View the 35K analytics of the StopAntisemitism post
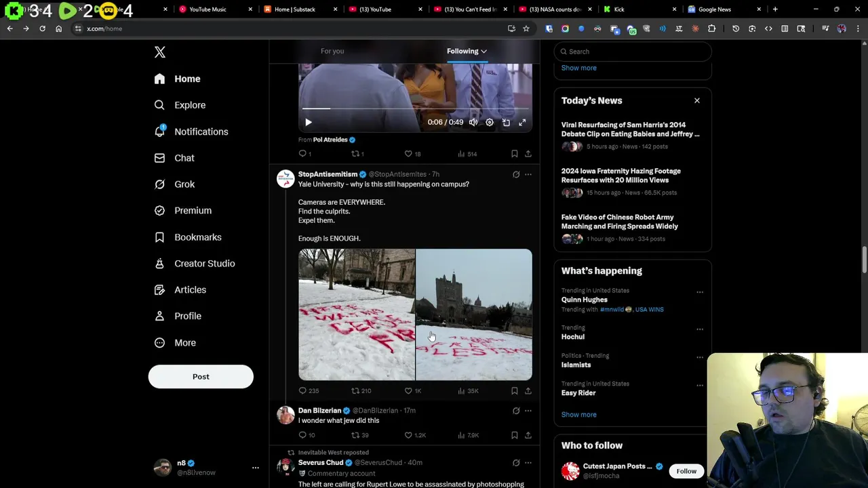868x488 pixels. coord(468,391)
